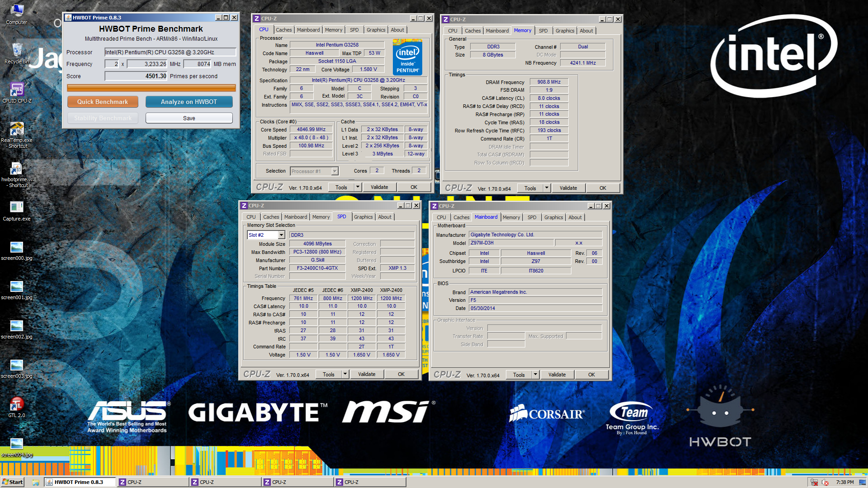
Task: Click OK in the SPD window
Action: (401, 374)
